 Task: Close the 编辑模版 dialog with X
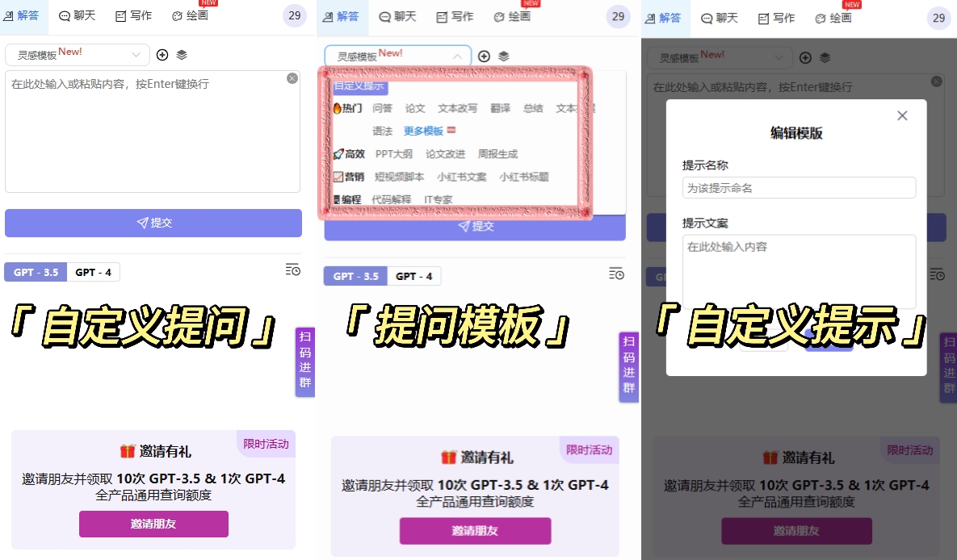902,116
